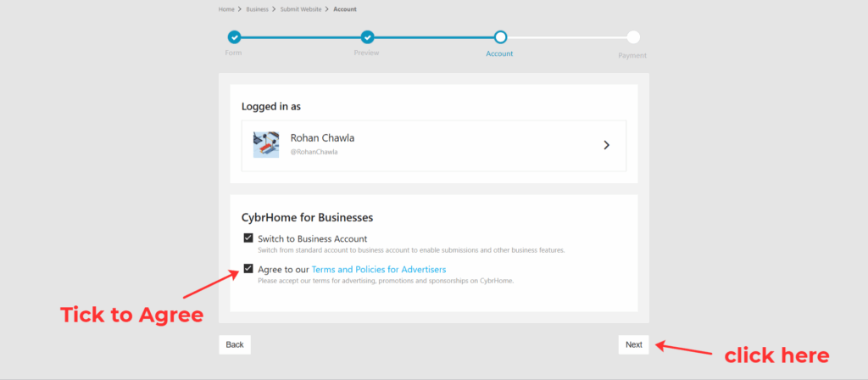Click the Next button

(x=634, y=344)
